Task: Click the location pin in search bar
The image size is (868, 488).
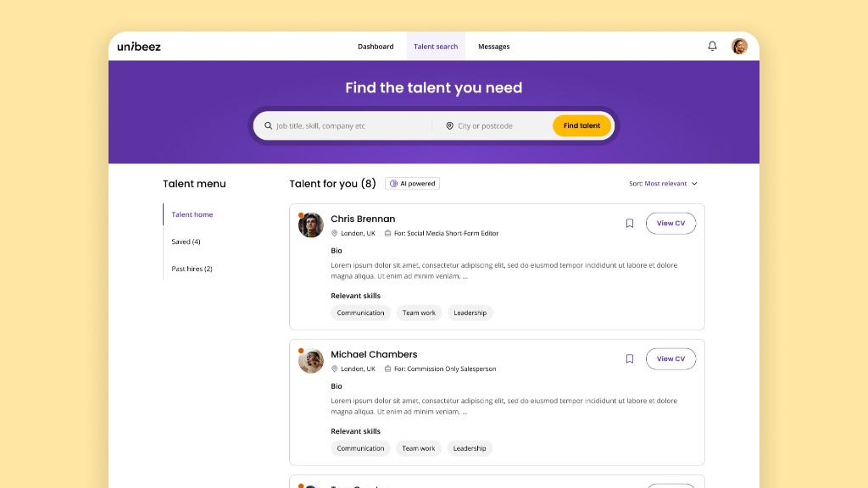Action: pos(449,125)
